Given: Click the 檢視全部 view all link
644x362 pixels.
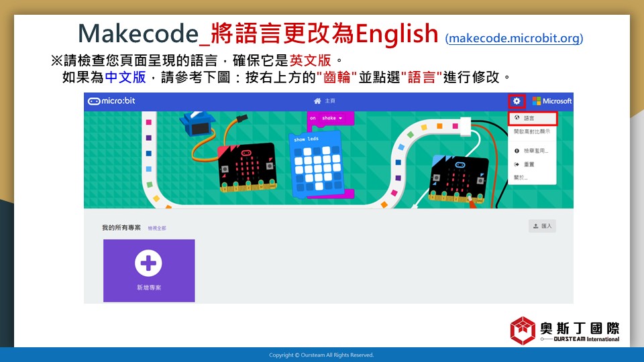Looking at the screenshot, I should click(x=157, y=228).
